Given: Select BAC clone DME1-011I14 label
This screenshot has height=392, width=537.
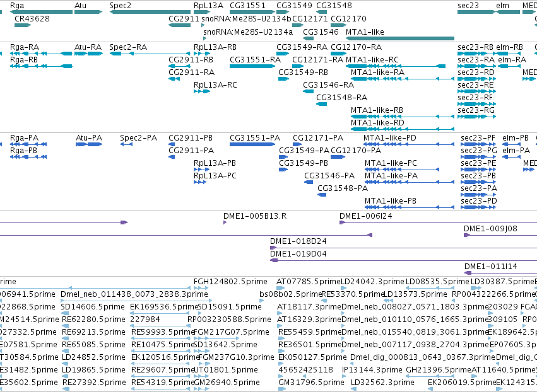Looking at the screenshot, I should (x=491, y=266).
